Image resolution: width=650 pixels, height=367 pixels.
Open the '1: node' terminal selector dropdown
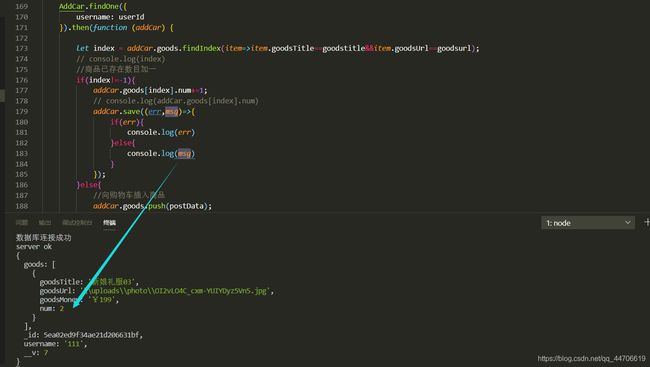point(588,223)
